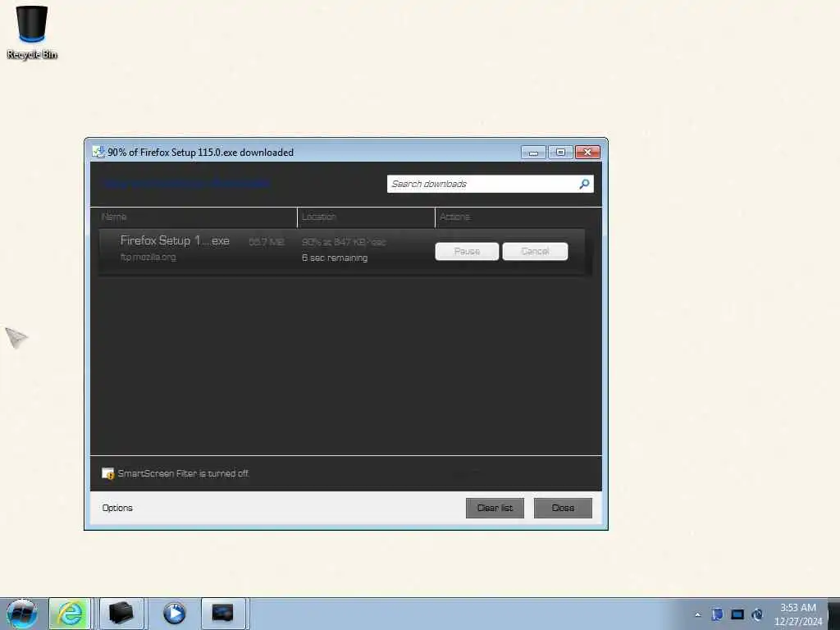The width and height of the screenshot is (840, 630).
Task: Open the taskbar clock showing 3:53 AM
Action: [x=798, y=614]
